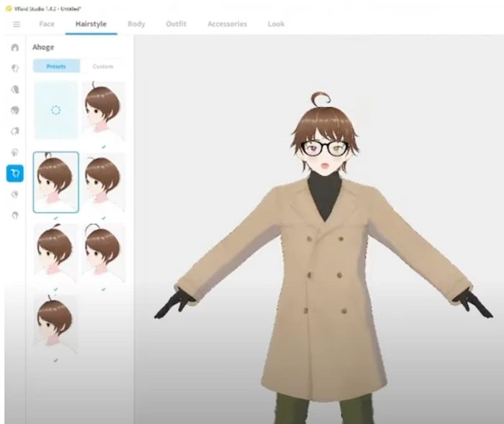Click the Ahoge panel heading
Screen dimensions: 504x424
(43, 48)
